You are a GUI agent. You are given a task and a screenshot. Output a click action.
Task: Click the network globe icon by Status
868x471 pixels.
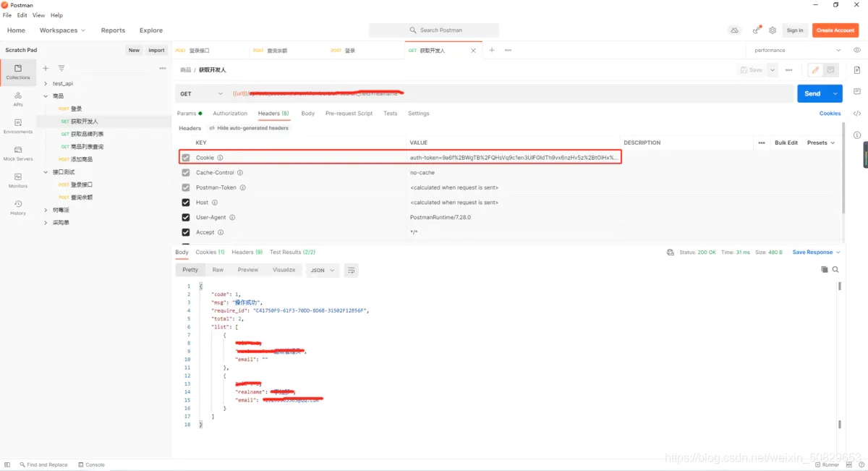coord(671,253)
